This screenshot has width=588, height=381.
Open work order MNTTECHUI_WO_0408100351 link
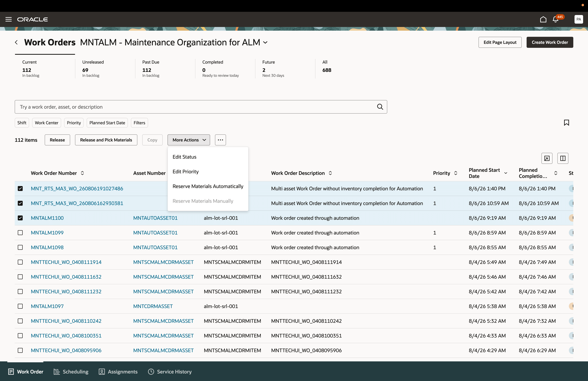click(x=66, y=335)
